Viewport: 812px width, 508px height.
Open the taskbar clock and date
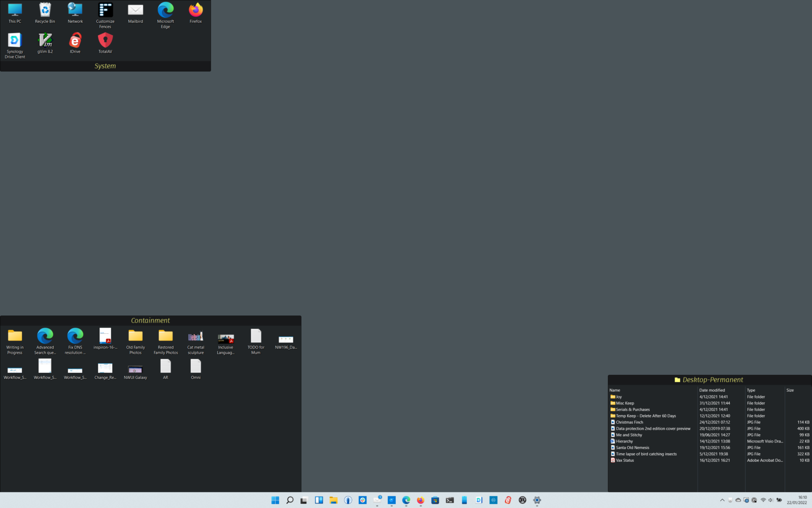(x=797, y=500)
